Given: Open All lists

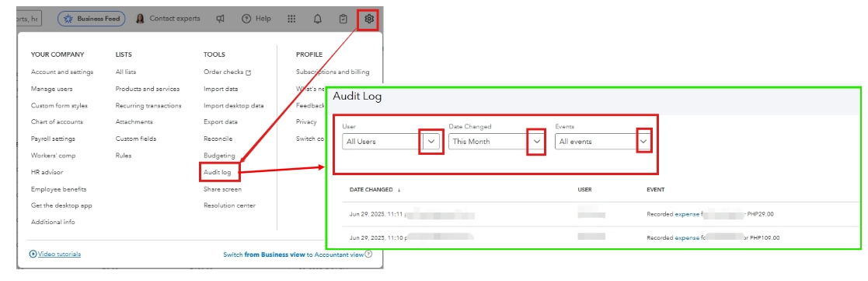Looking at the screenshot, I should click(126, 72).
